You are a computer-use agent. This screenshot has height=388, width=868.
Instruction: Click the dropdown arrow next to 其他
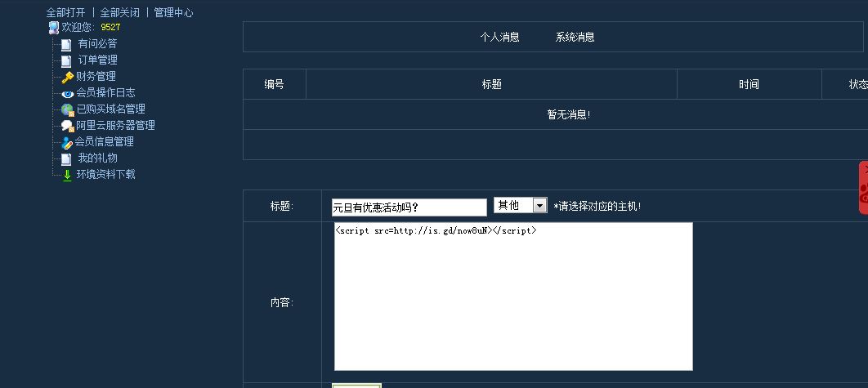pos(539,205)
